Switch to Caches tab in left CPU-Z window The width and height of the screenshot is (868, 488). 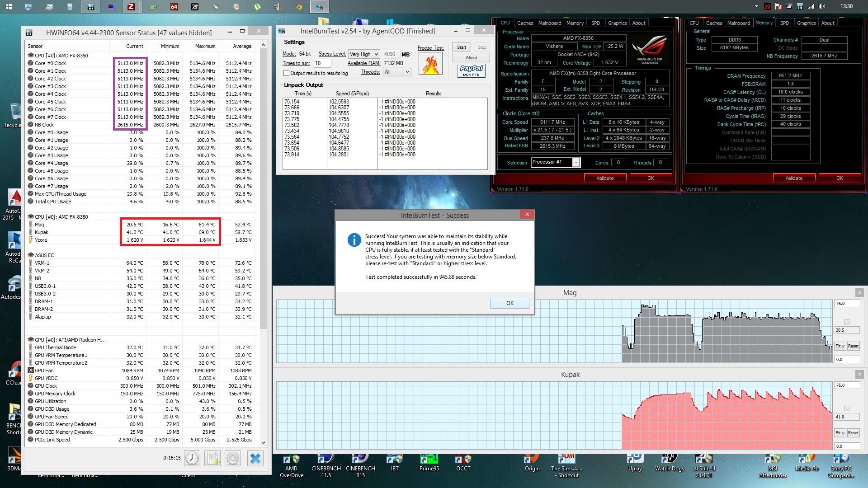[x=525, y=23]
